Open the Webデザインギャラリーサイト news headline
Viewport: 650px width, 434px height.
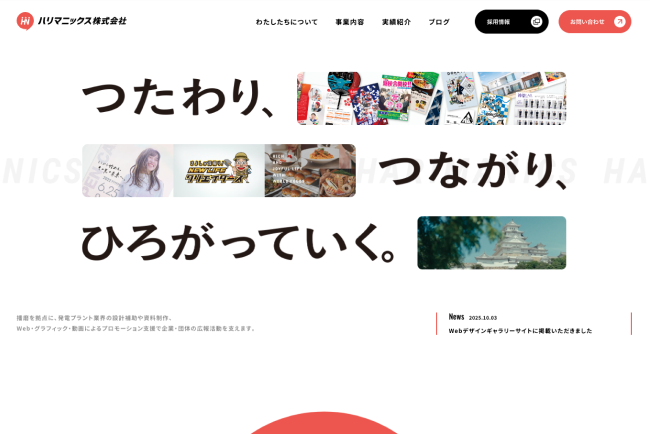pos(520,331)
